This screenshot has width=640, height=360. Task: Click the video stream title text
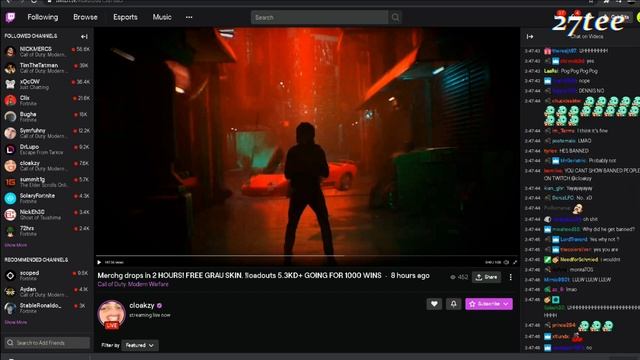pyautogui.click(x=239, y=276)
